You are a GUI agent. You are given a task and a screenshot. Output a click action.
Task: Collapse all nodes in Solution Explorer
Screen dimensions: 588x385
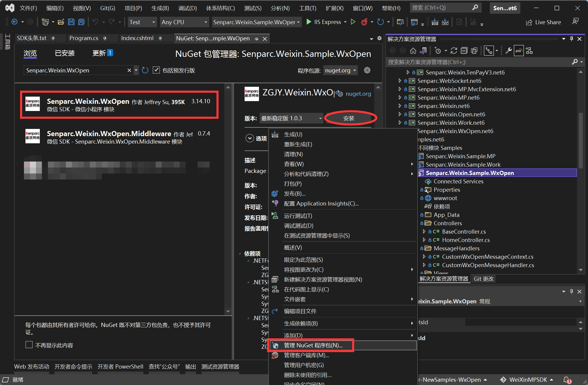click(x=464, y=50)
